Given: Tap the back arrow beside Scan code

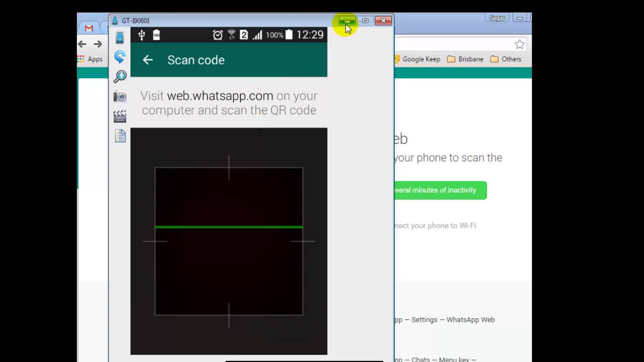Looking at the screenshot, I should click(147, 60).
